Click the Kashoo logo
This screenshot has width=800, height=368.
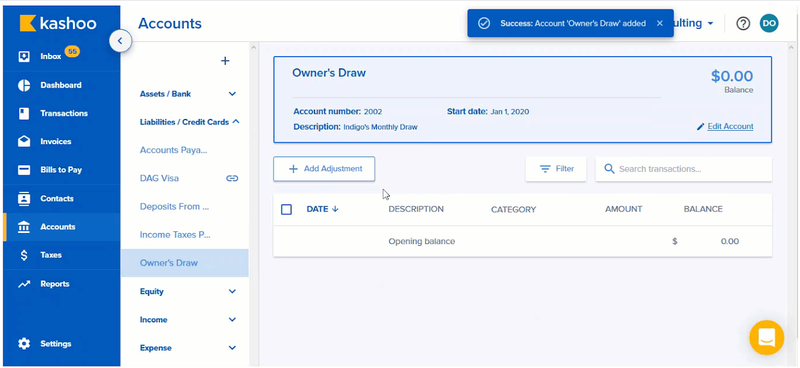[58, 23]
